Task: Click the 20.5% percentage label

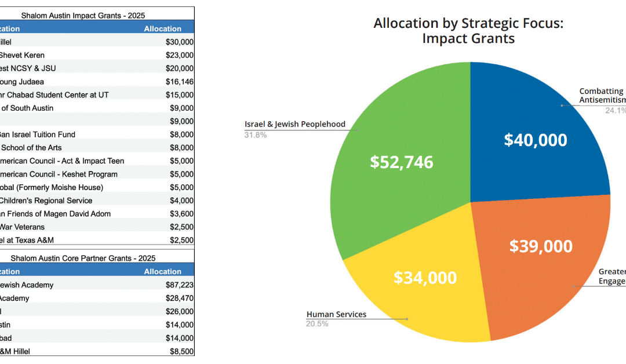Action: (317, 323)
